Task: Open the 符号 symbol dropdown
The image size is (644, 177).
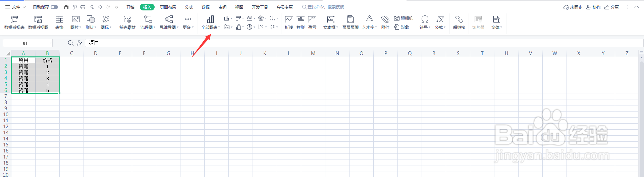Action: [425, 23]
